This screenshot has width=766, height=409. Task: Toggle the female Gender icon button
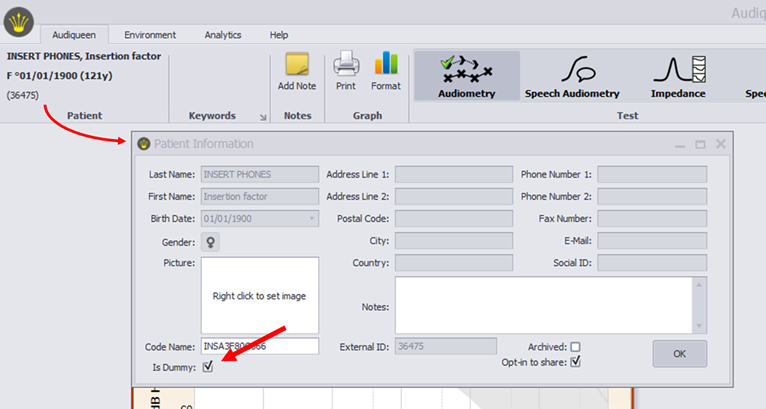point(210,242)
